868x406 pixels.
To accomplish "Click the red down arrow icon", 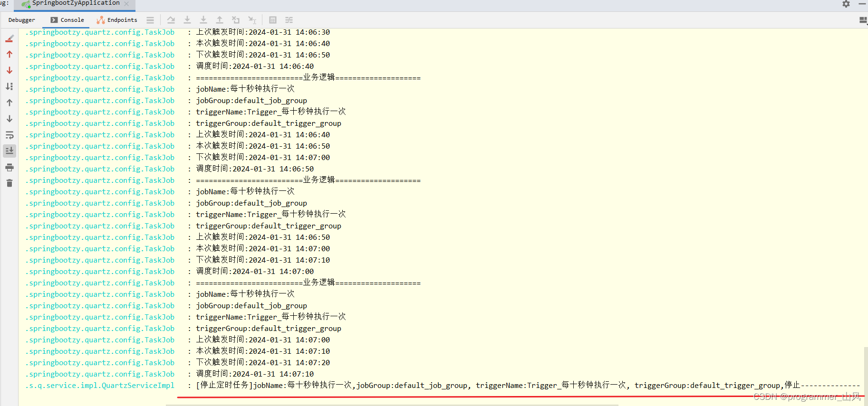I will click(10, 70).
